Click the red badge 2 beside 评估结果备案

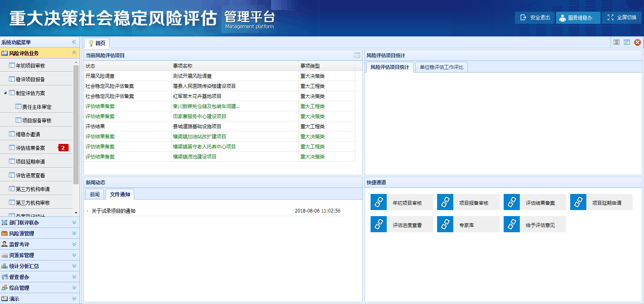[x=63, y=148]
